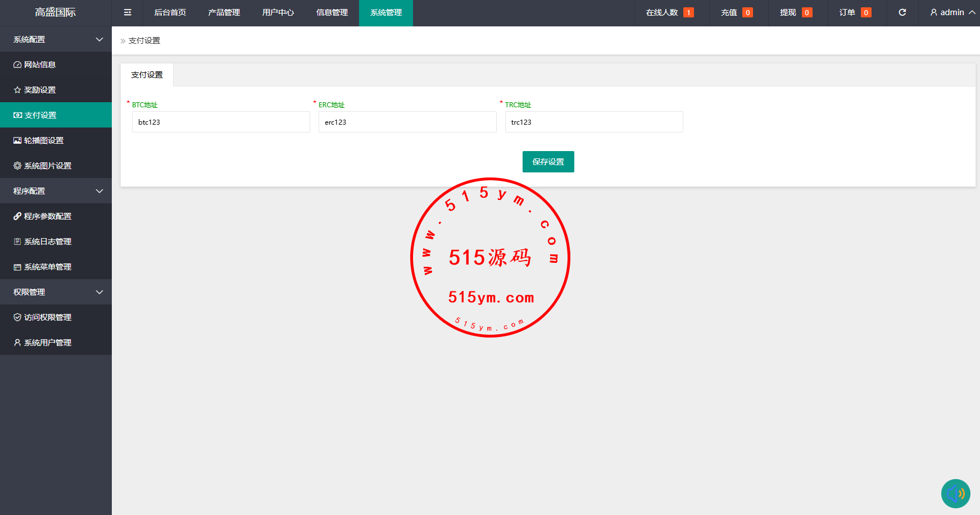The image size is (980, 515).
Task: Switch to 产品管理 top menu
Action: pos(224,12)
